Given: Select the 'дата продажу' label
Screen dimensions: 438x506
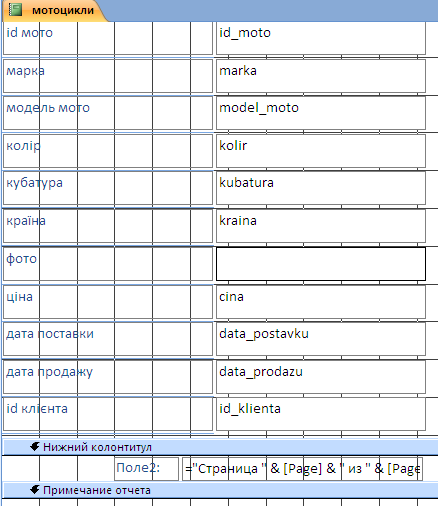Looking at the screenshot, I should click(108, 377).
